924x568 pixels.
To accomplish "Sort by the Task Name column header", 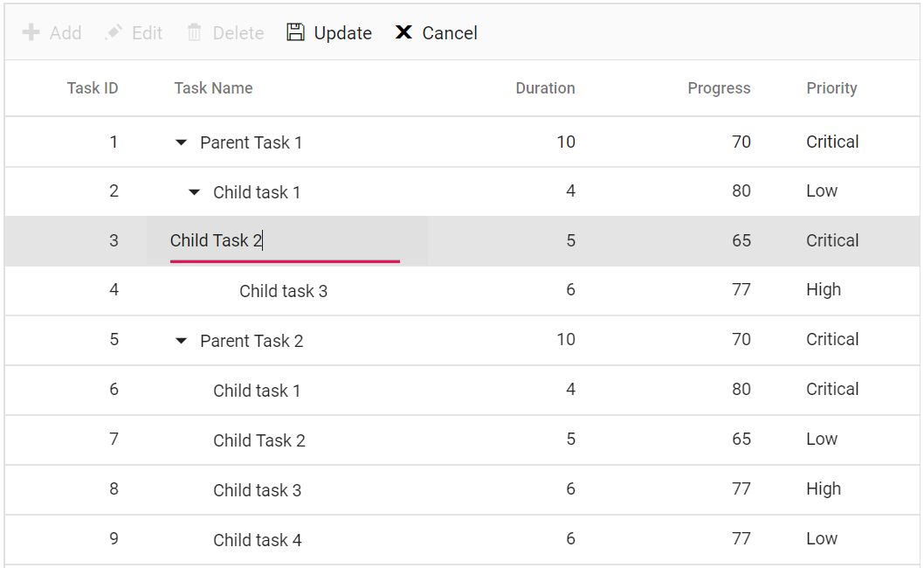I will [213, 87].
